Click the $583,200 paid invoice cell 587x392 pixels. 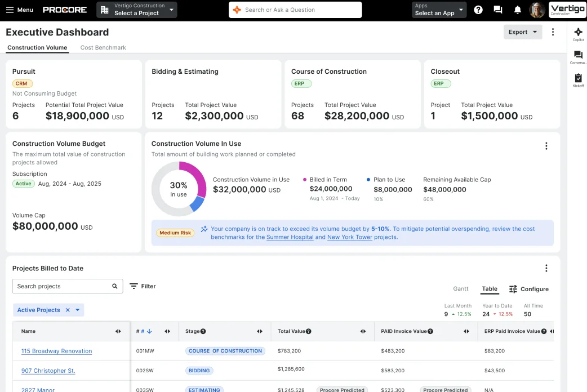[393, 371]
